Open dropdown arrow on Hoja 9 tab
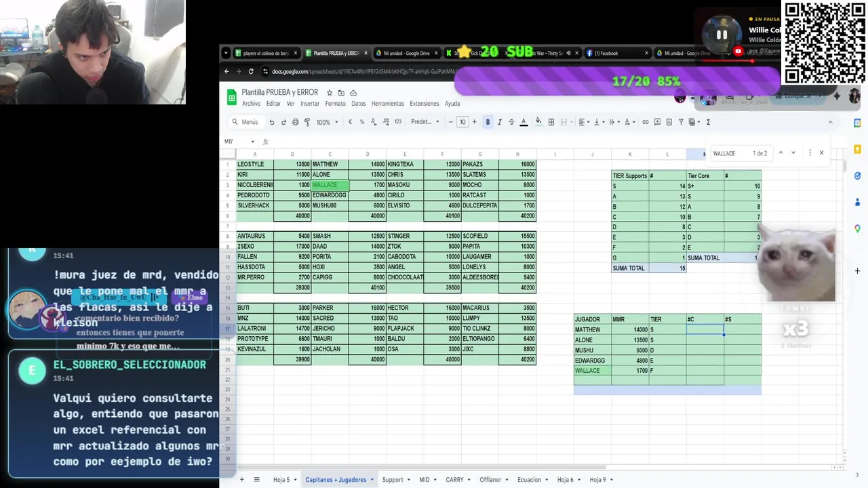 click(612, 480)
